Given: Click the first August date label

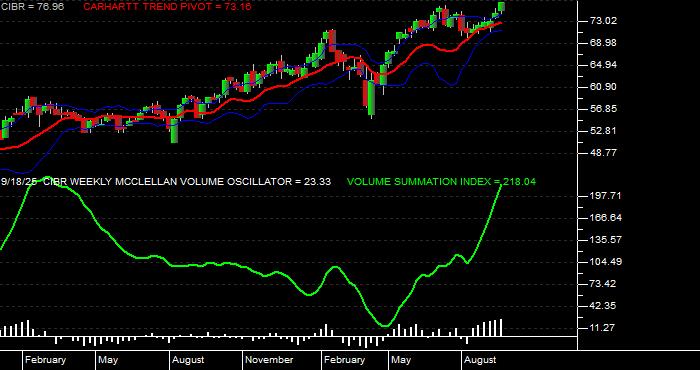Looking at the screenshot, I should [x=188, y=360].
